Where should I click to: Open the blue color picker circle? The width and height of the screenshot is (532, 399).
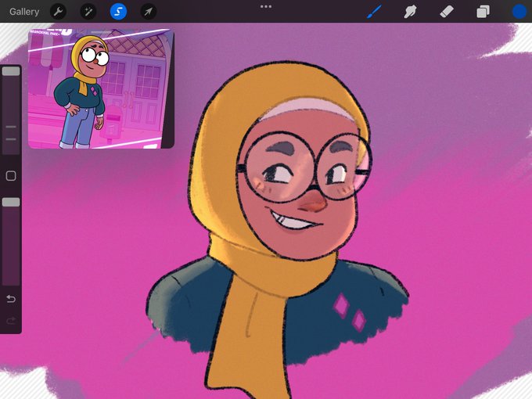pos(519,12)
